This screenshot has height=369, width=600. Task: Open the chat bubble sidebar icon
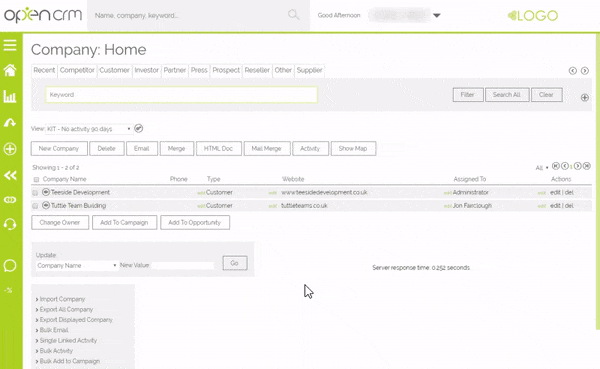pos(10,266)
